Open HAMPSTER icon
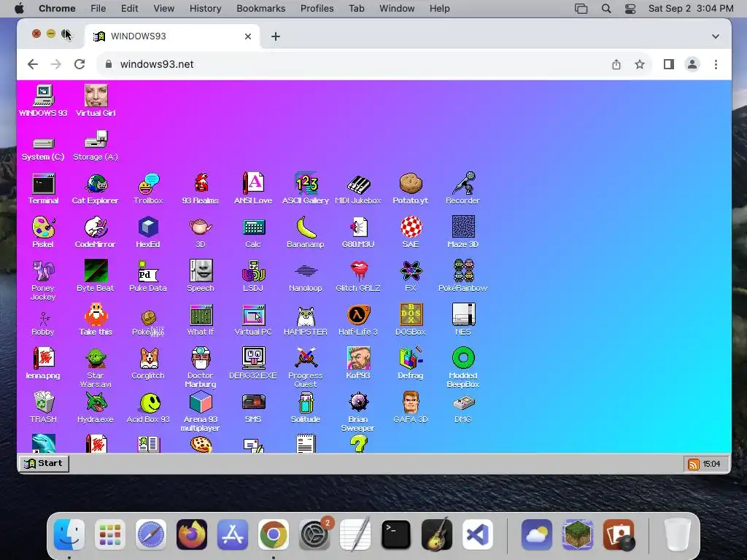This screenshot has width=747, height=560. (306, 320)
